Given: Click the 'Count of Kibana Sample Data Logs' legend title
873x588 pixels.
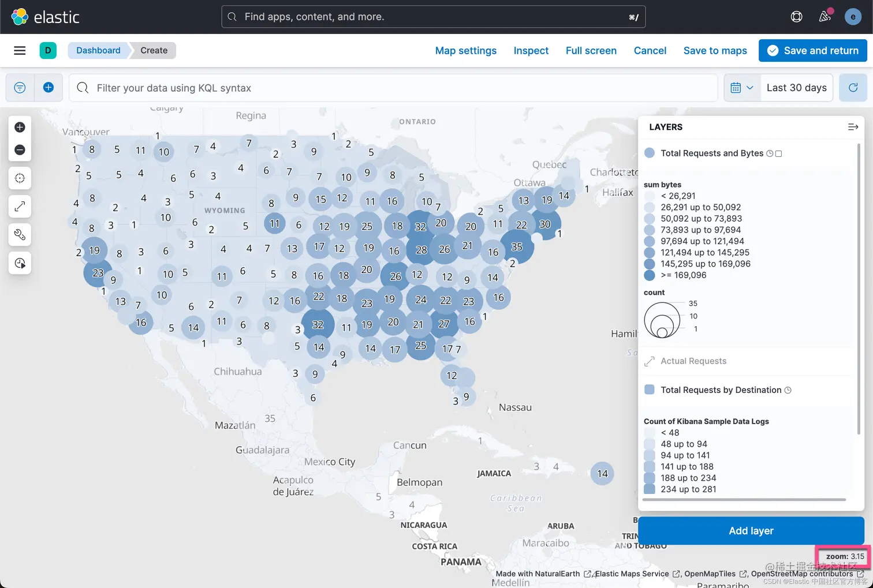Looking at the screenshot, I should pyautogui.click(x=706, y=421).
